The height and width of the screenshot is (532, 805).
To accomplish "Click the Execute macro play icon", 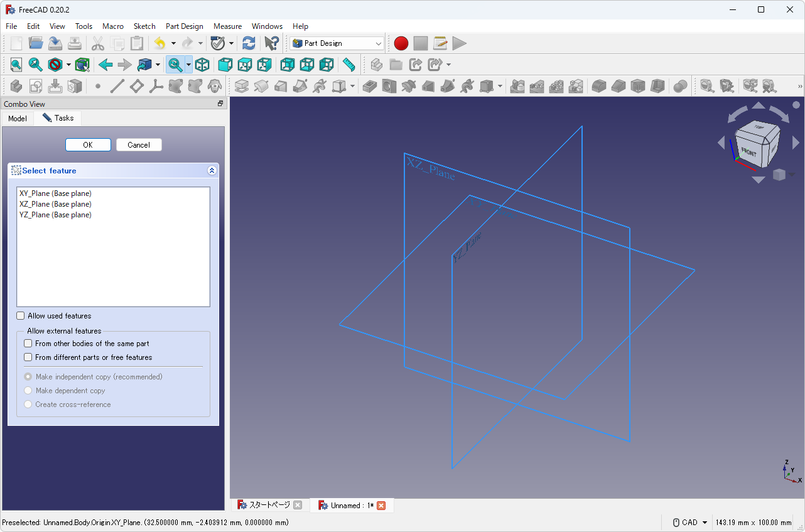I will pyautogui.click(x=460, y=43).
